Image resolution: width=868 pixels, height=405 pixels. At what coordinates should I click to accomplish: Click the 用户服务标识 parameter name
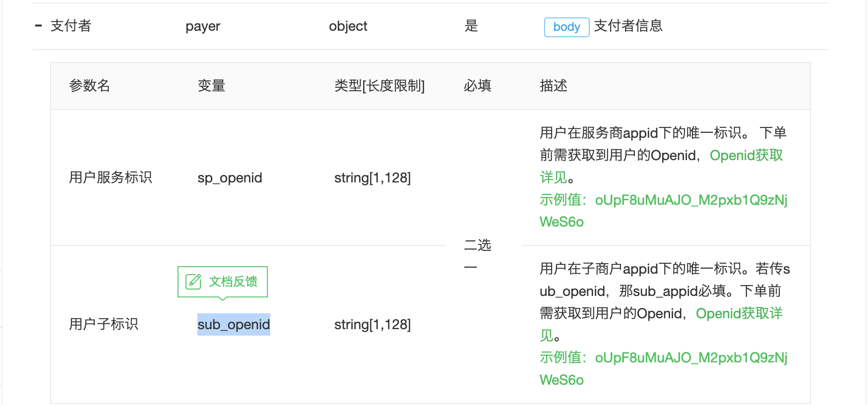pyautogui.click(x=111, y=177)
